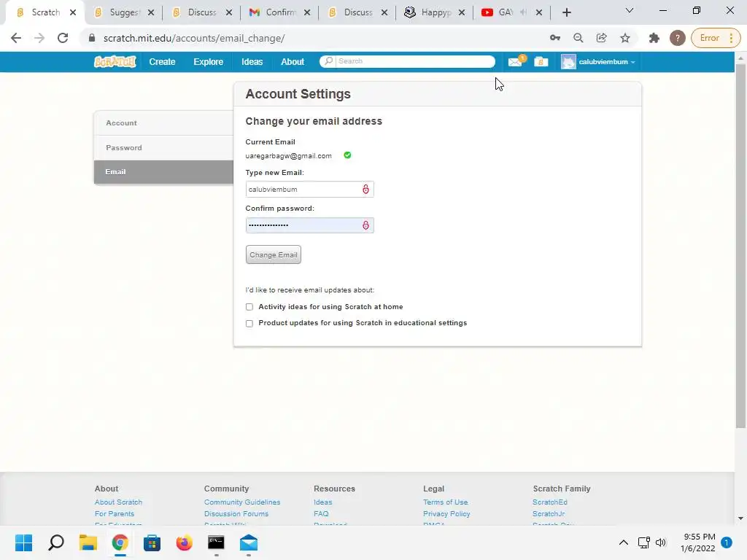
Task: Click the share page icon
Action: pyautogui.click(x=602, y=38)
